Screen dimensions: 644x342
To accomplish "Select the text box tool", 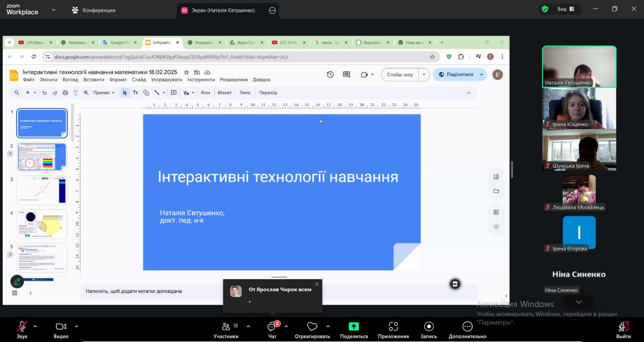I will click(x=135, y=93).
